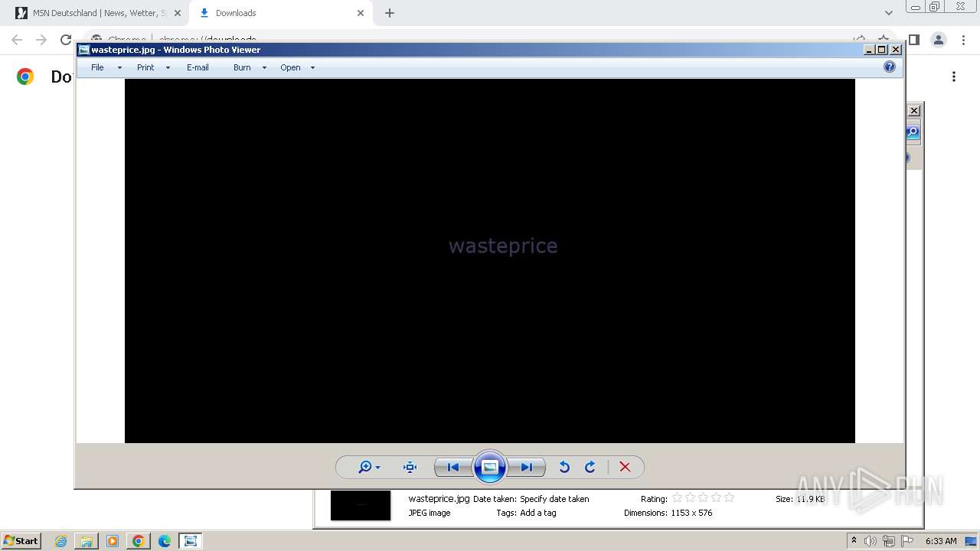Set rating to three stars

click(703, 497)
